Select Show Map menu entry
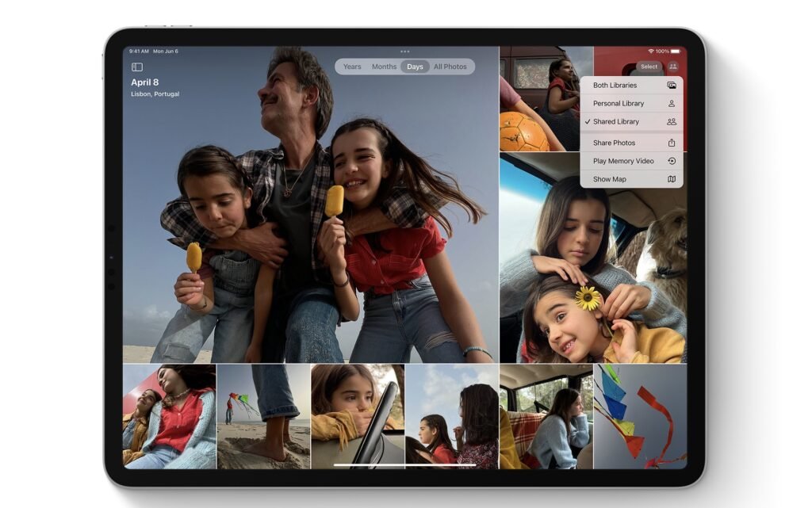The height and width of the screenshot is (508, 812). 631,179
